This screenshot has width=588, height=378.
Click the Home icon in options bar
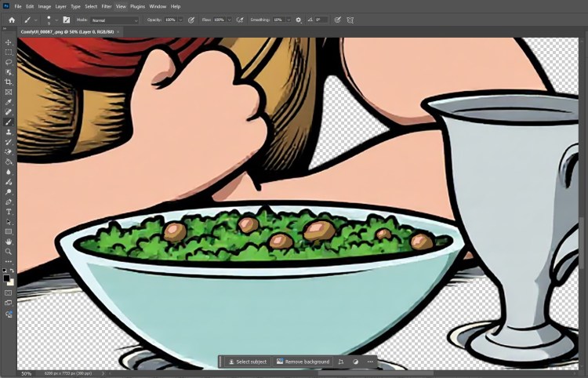coord(11,20)
